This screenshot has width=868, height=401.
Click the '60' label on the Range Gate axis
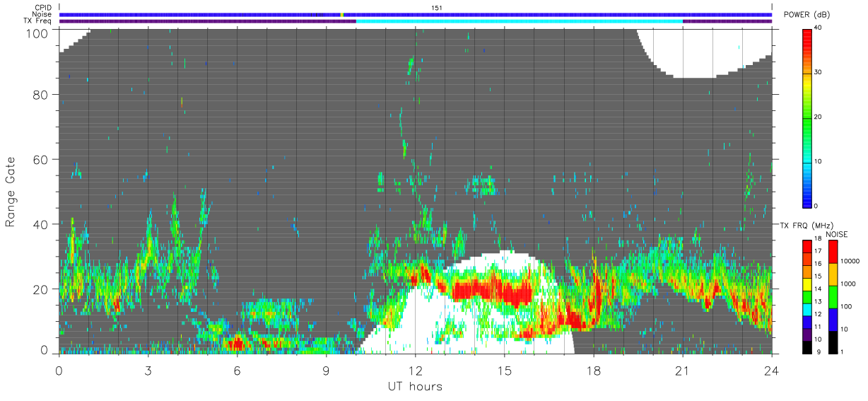coord(42,160)
